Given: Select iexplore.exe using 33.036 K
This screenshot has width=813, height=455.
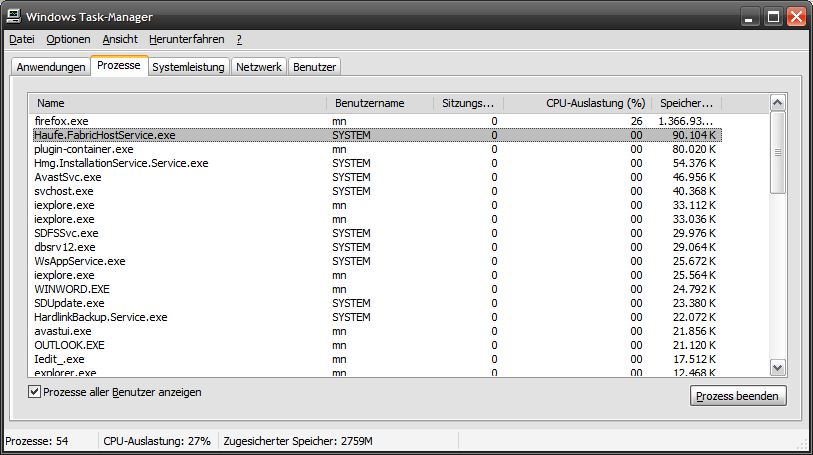Looking at the screenshot, I should click(375, 219).
